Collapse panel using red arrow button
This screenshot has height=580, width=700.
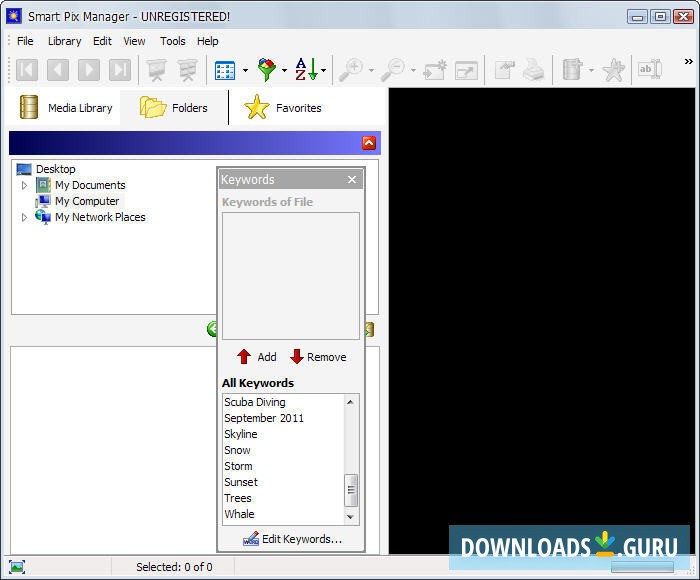pyautogui.click(x=369, y=143)
